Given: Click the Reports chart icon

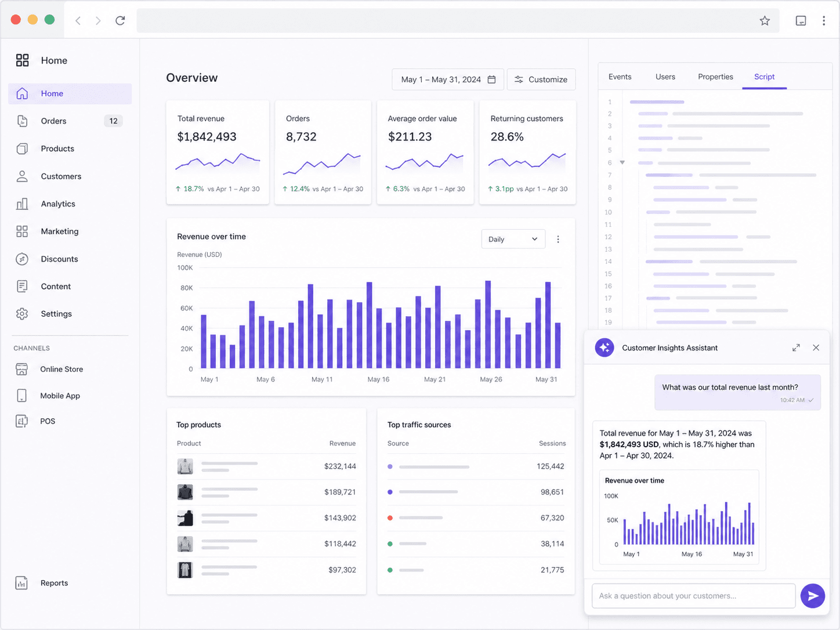Looking at the screenshot, I should coord(21,583).
